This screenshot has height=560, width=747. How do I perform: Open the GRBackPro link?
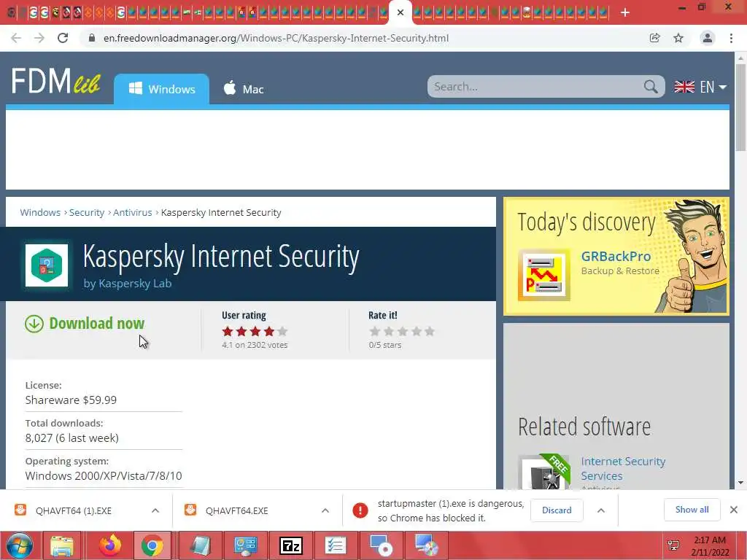[x=616, y=256]
